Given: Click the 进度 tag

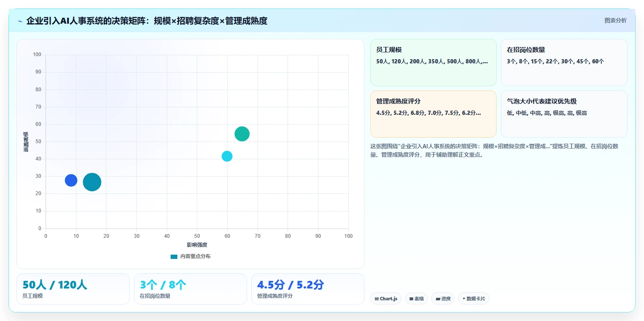Looking at the screenshot, I should (443, 299).
